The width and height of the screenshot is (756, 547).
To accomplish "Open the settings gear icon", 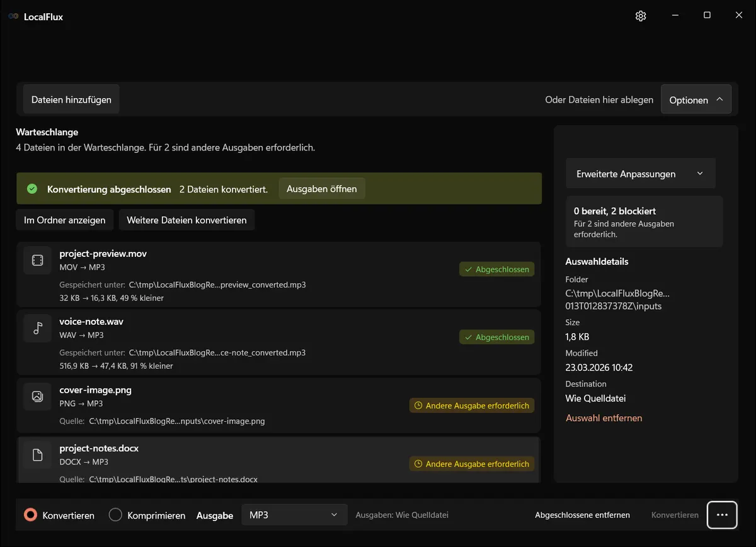I will pos(641,16).
